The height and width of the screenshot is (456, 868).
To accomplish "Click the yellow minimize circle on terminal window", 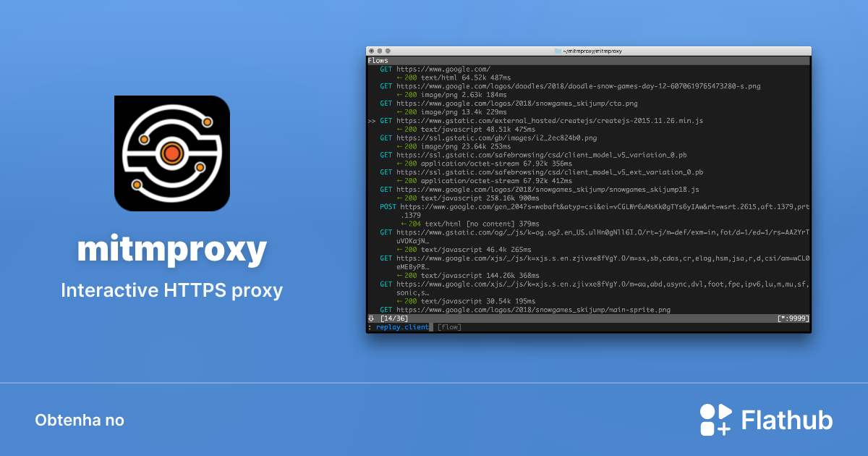I will coord(380,51).
